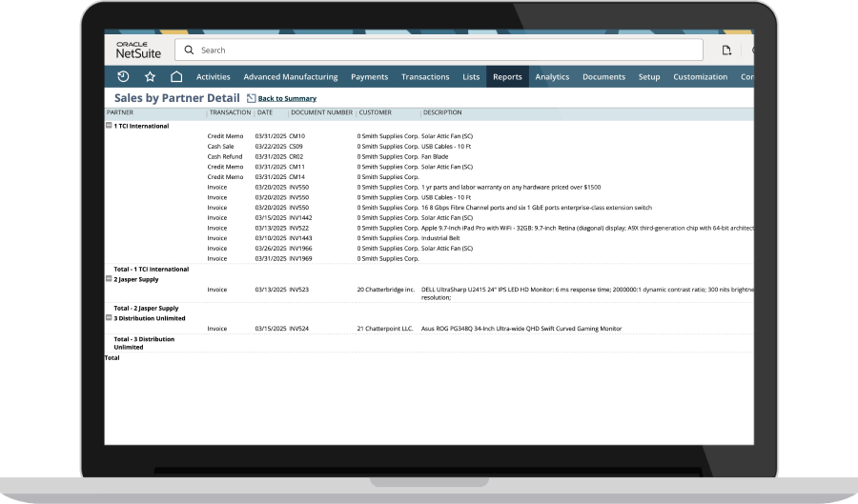This screenshot has height=504, width=858.
Task: Open the Payments menu
Action: coord(369,77)
